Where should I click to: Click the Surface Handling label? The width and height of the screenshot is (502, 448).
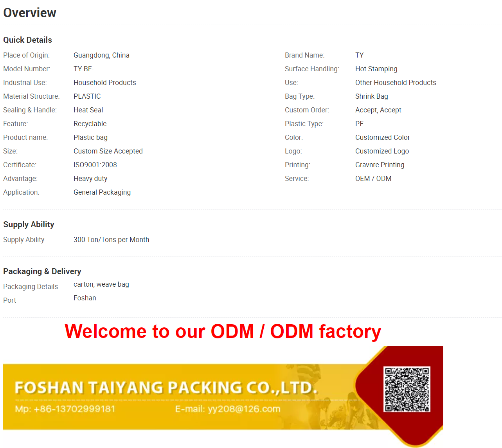coord(312,69)
